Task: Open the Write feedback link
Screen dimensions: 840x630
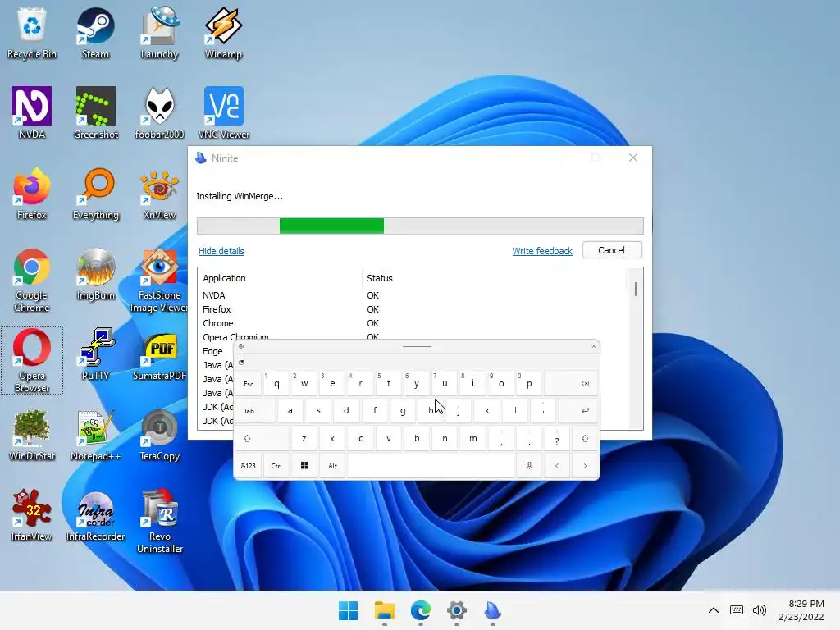Action: point(542,251)
